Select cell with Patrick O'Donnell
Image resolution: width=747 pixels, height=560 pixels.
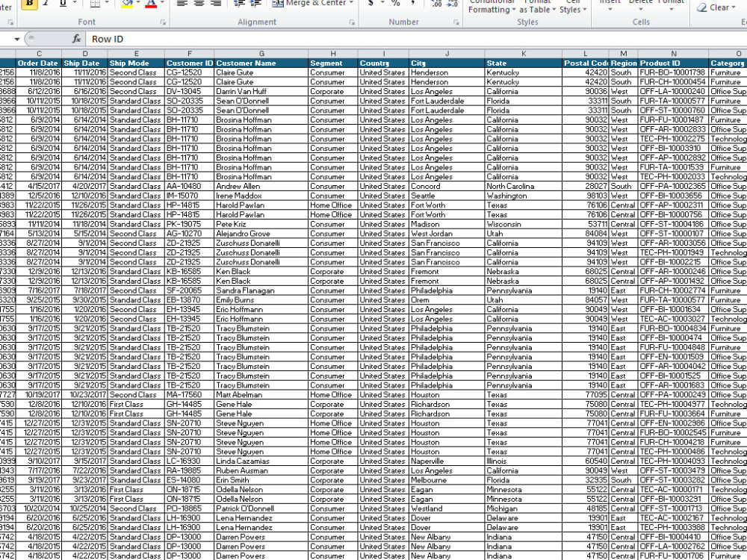[x=261, y=508]
